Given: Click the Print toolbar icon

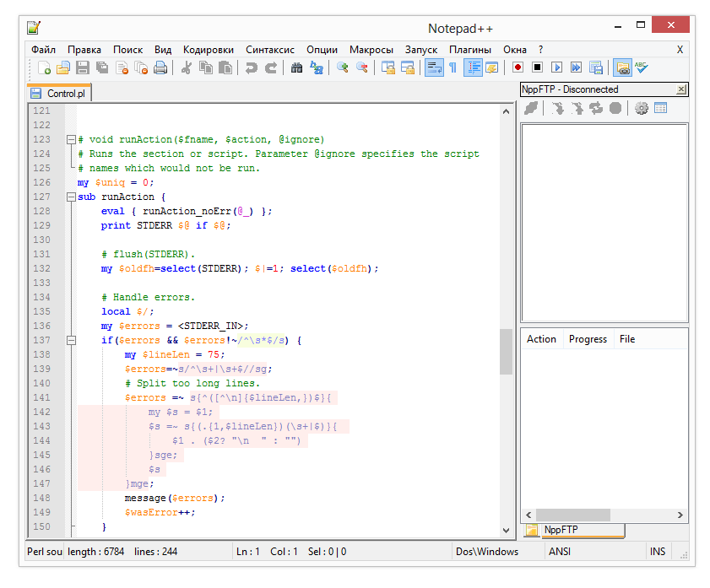Looking at the screenshot, I should click(x=160, y=68).
